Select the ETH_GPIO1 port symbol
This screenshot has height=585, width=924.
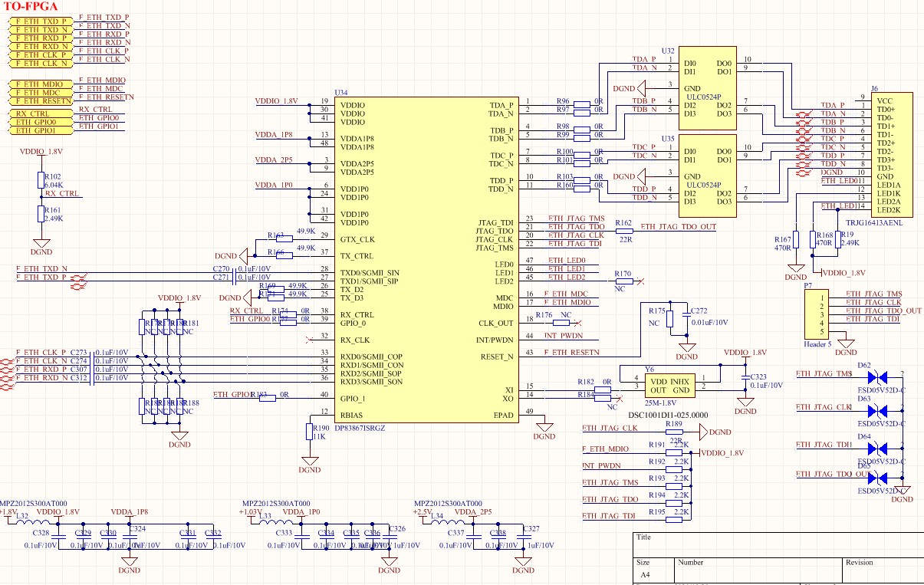point(42,130)
